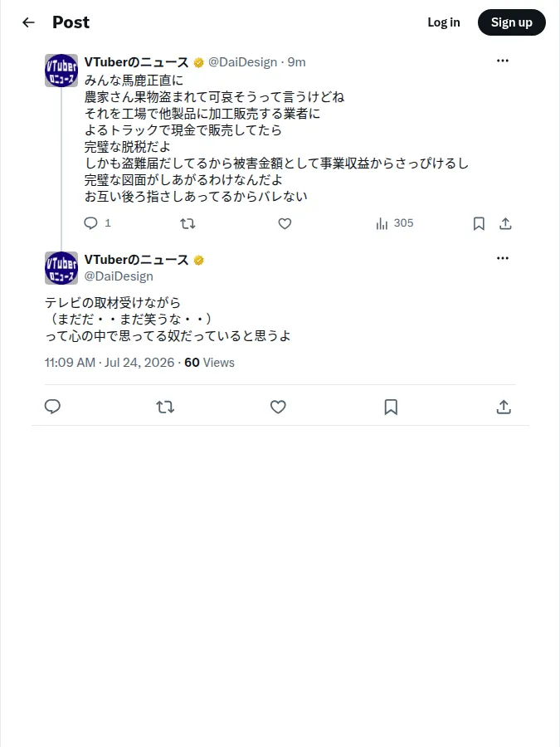Share the first post via share icon
Image resolution: width=560 pixels, height=747 pixels.
pyautogui.click(x=505, y=223)
